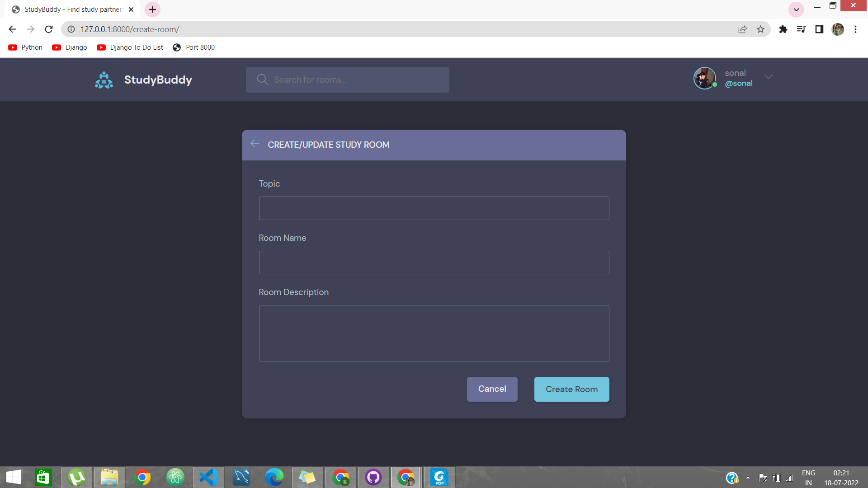Open the tab search chevron
Image resolution: width=868 pixels, height=488 pixels.
(796, 9)
